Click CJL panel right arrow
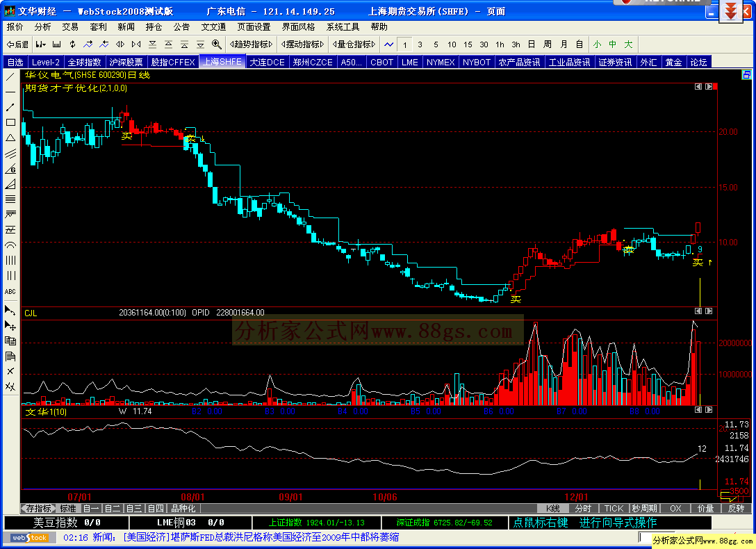The image size is (756, 549). pyautogui.click(x=709, y=311)
